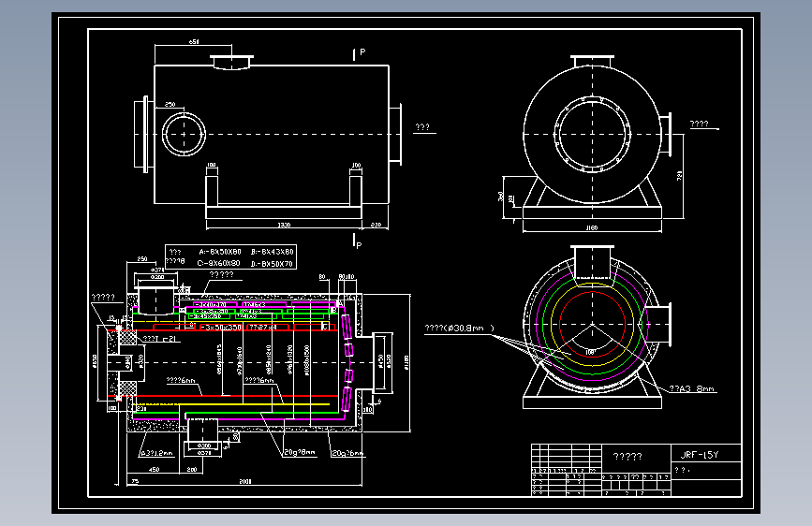Viewport: 812px width, 526px height.
Task: Select the B:-6X43X60 spec label
Action: 273,252
